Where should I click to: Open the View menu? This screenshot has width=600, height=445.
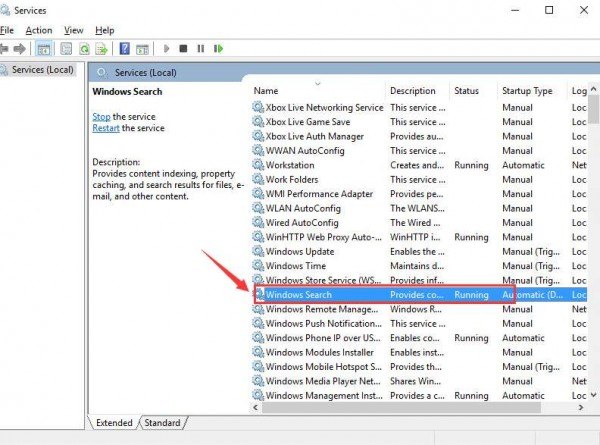click(x=73, y=30)
